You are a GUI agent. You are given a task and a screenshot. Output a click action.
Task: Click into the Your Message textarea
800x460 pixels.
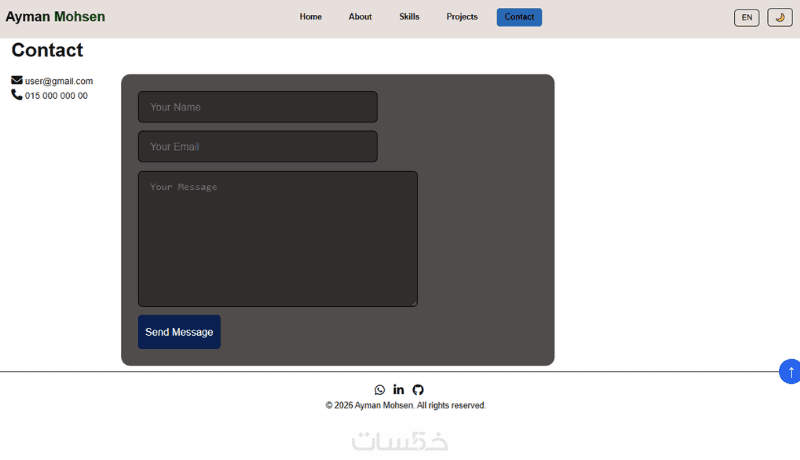[278, 239]
